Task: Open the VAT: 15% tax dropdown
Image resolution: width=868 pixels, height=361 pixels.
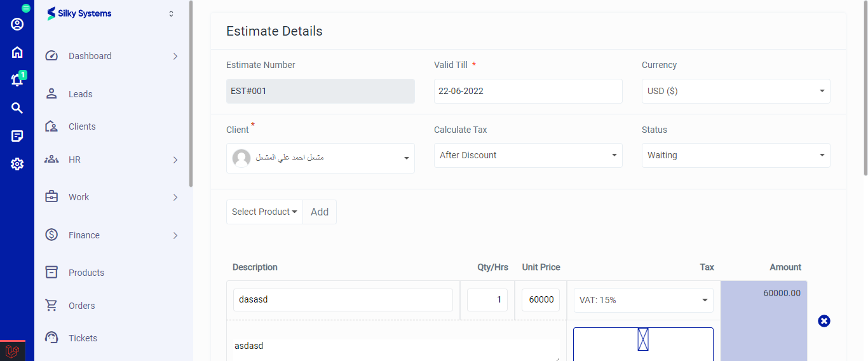Action: (643, 300)
